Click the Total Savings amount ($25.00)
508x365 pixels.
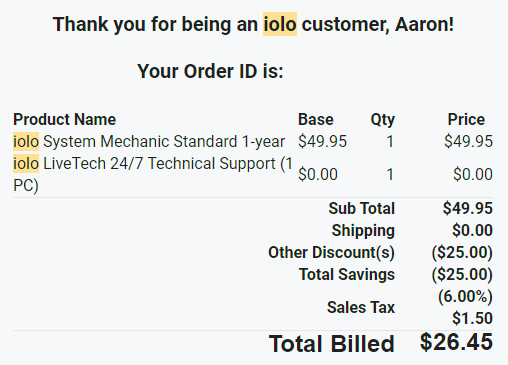(x=462, y=275)
